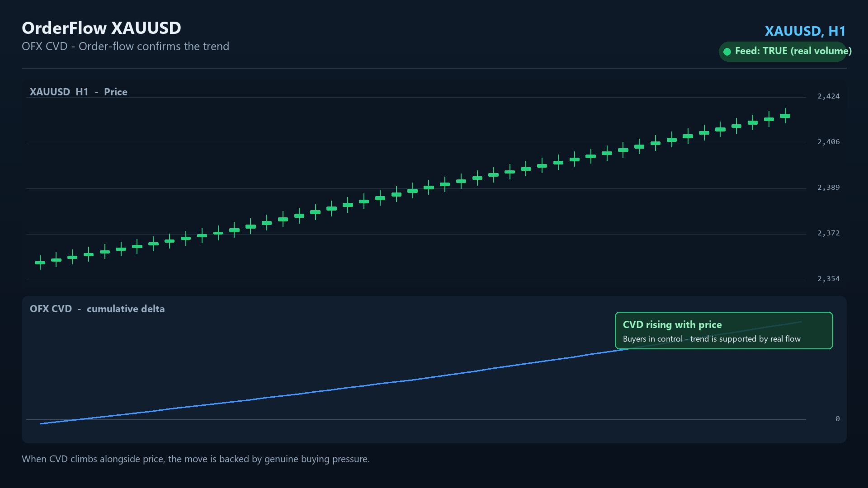Screen dimensions: 868x488
Task: Click the XAUUSD H1 - Price panel label
Action: (x=79, y=92)
